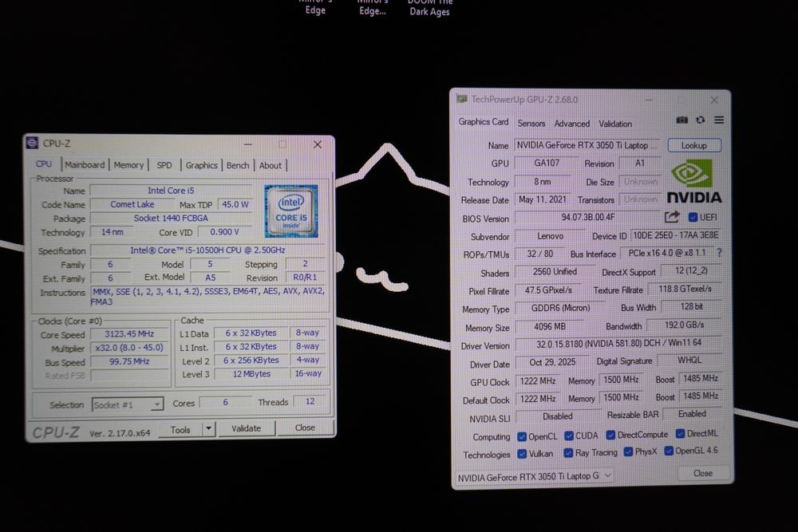Click the Lookup button in GPU-Z
Image resolution: width=798 pixels, height=532 pixels.
tap(694, 145)
